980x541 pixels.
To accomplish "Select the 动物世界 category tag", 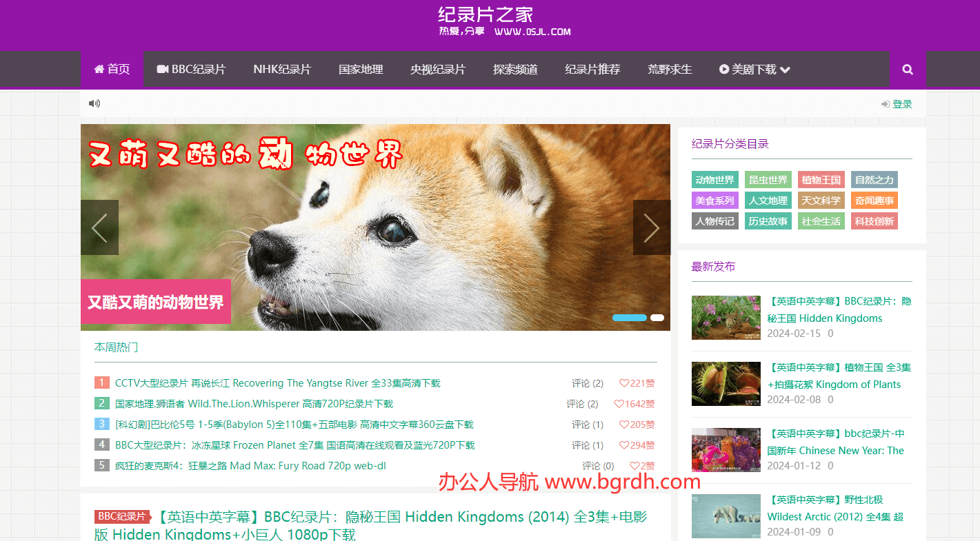I will pyautogui.click(x=715, y=180).
